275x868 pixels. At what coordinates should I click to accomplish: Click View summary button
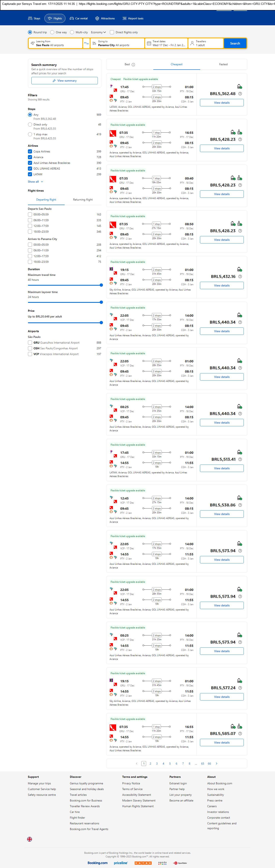(65, 81)
